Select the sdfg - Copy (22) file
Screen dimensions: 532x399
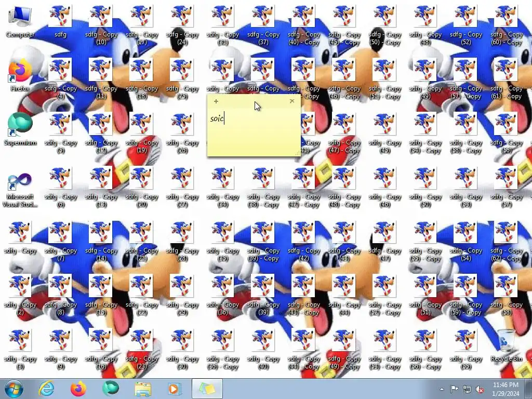pos(141,295)
